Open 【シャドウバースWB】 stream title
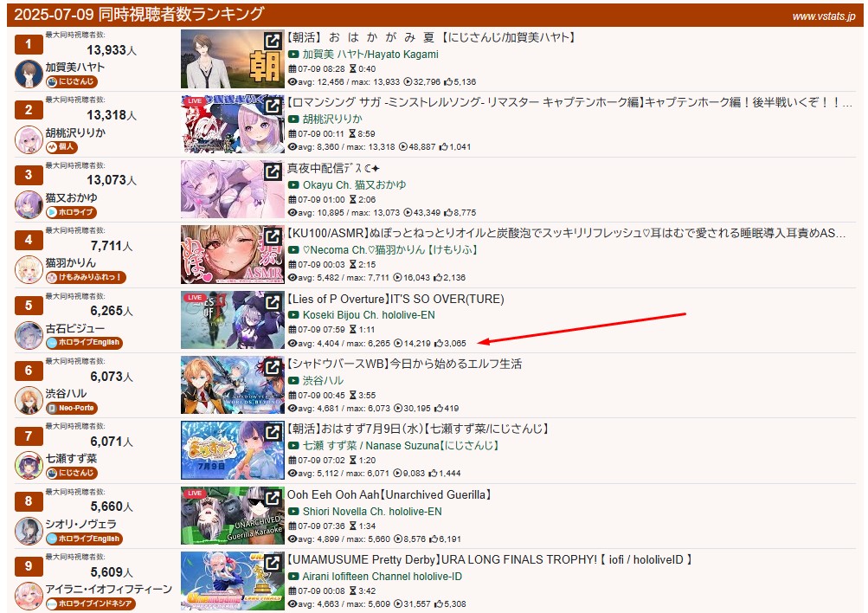The width and height of the screenshot is (868, 613). point(404,364)
